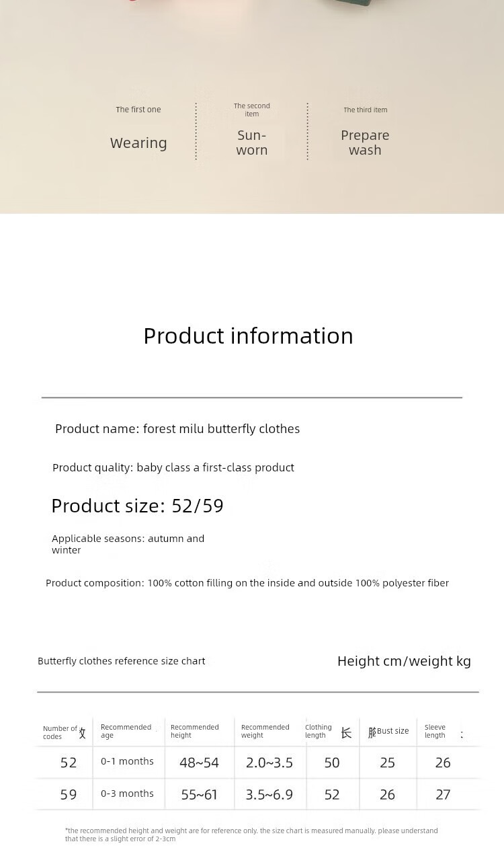The height and width of the screenshot is (850, 504).
Task: Click the product quality baby class line
Action: 173,467
